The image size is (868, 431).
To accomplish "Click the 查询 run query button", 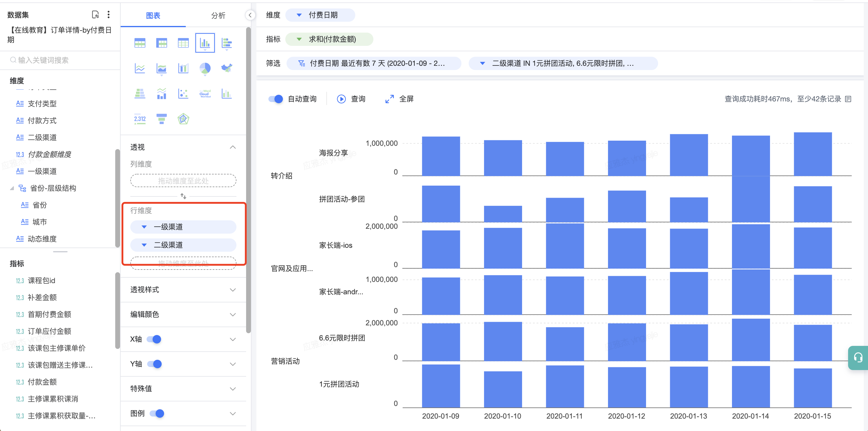I will pyautogui.click(x=351, y=99).
